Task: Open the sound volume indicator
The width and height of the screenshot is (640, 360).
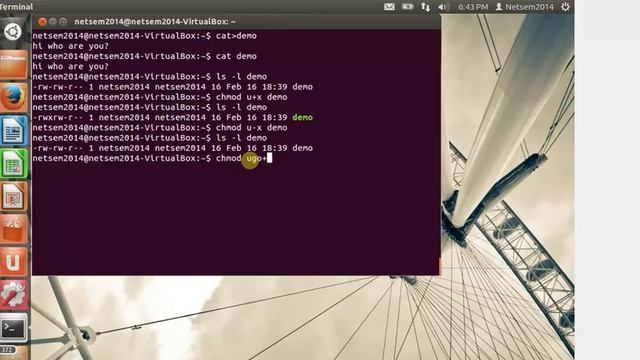Action: click(x=443, y=7)
